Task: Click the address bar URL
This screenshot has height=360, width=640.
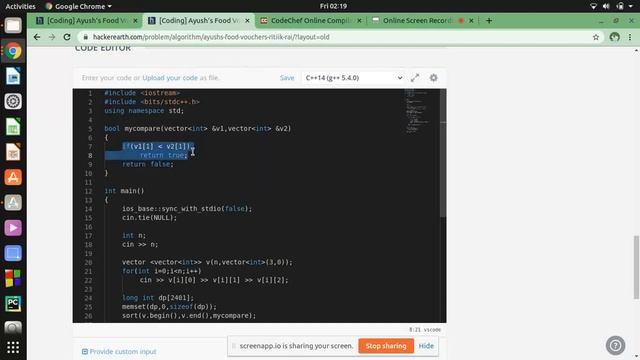Action: (x=211, y=37)
